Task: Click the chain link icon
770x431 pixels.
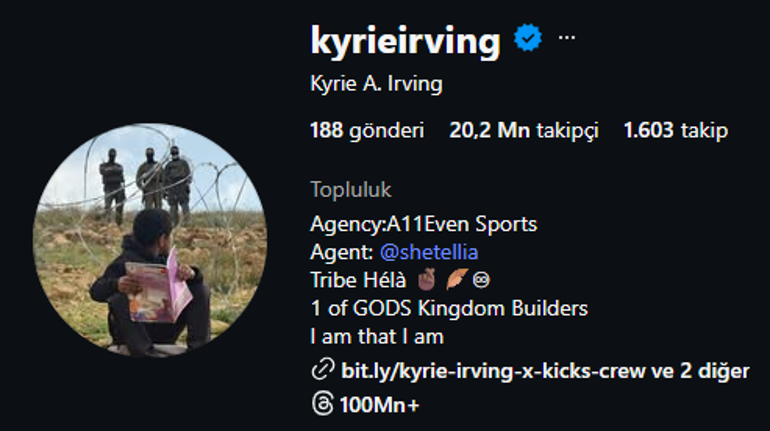Action: tap(323, 369)
